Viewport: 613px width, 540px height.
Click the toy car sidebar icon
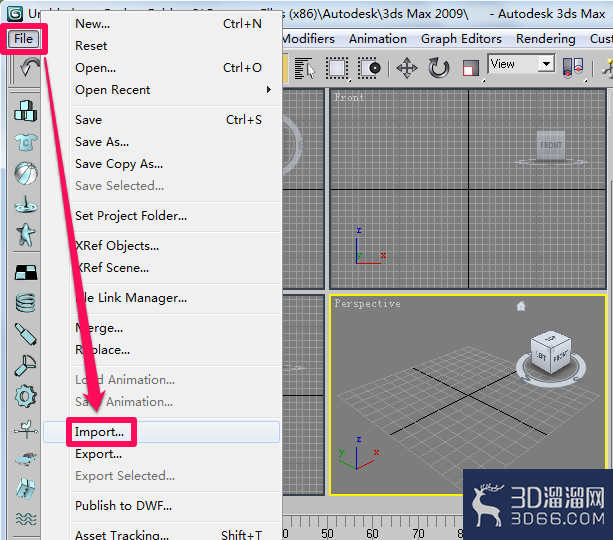coord(26,458)
